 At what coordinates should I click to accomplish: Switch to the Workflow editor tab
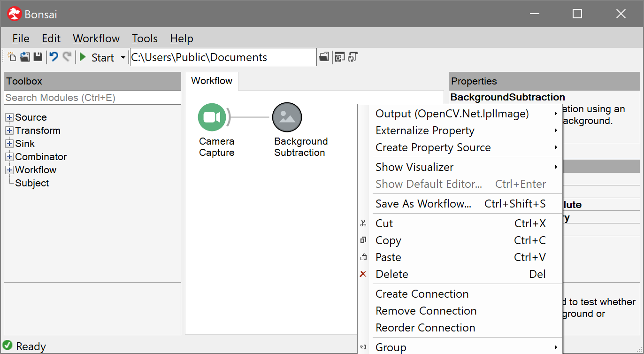click(212, 81)
